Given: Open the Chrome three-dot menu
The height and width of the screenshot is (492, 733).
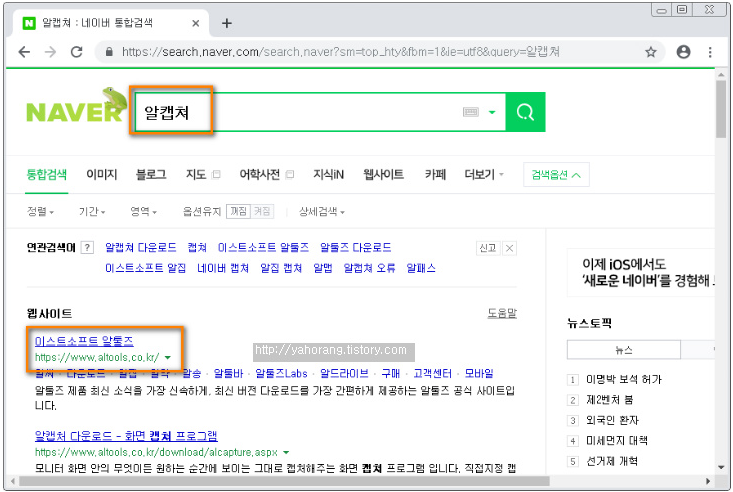Looking at the screenshot, I should tap(710, 52).
